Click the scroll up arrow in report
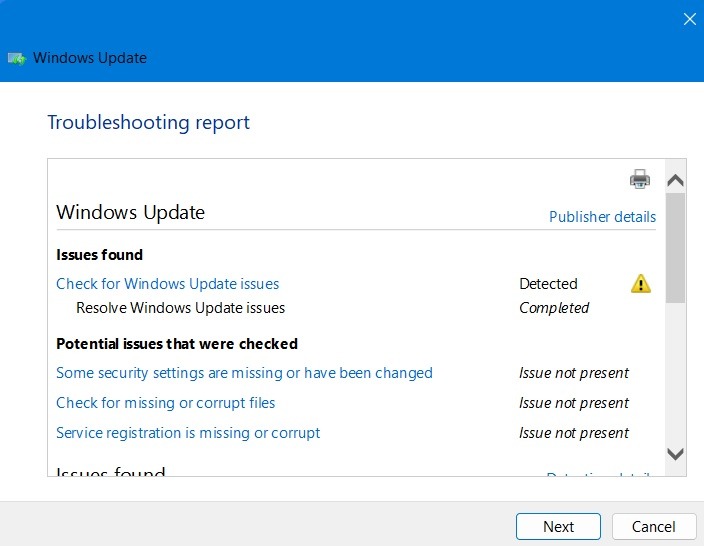The width and height of the screenshot is (704, 546). (675, 180)
